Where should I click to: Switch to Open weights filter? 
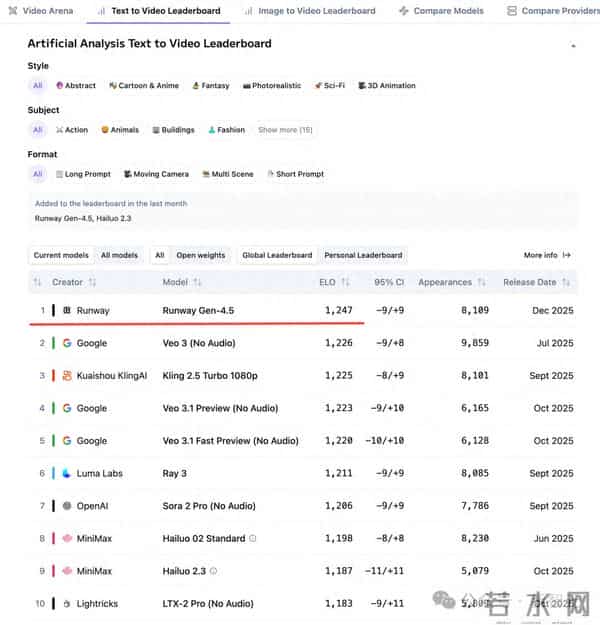(x=201, y=255)
